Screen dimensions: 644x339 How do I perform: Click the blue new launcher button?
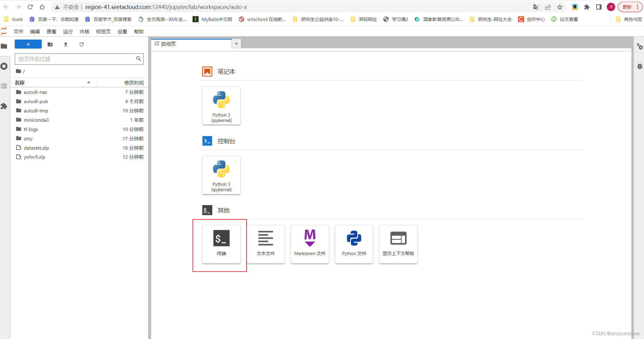[x=28, y=44]
